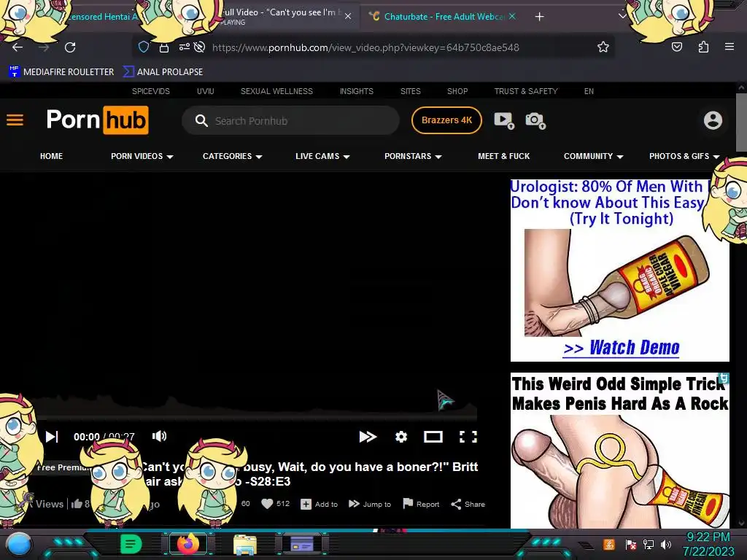Click the network icon in the system tray

point(648,544)
